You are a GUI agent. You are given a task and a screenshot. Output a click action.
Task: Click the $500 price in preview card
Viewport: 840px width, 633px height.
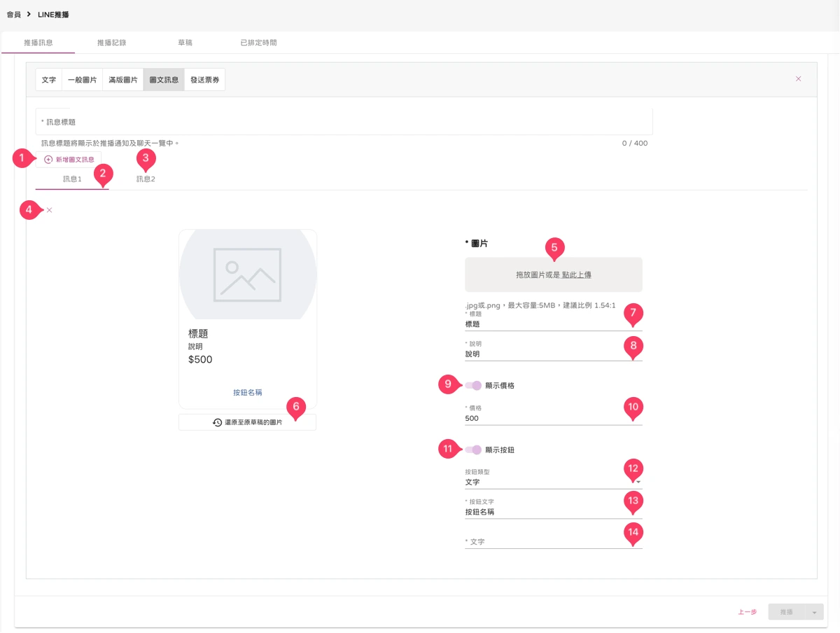point(200,360)
